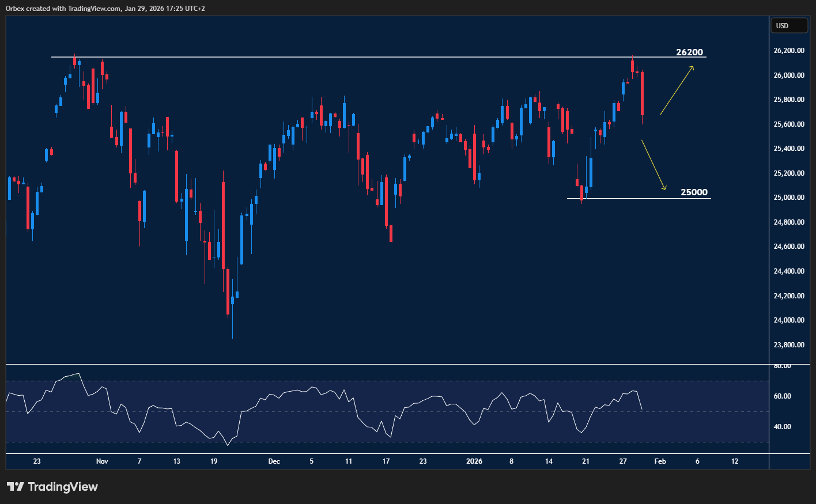
Task: Click the downward yellow arrow annotation
Action: 653,165
